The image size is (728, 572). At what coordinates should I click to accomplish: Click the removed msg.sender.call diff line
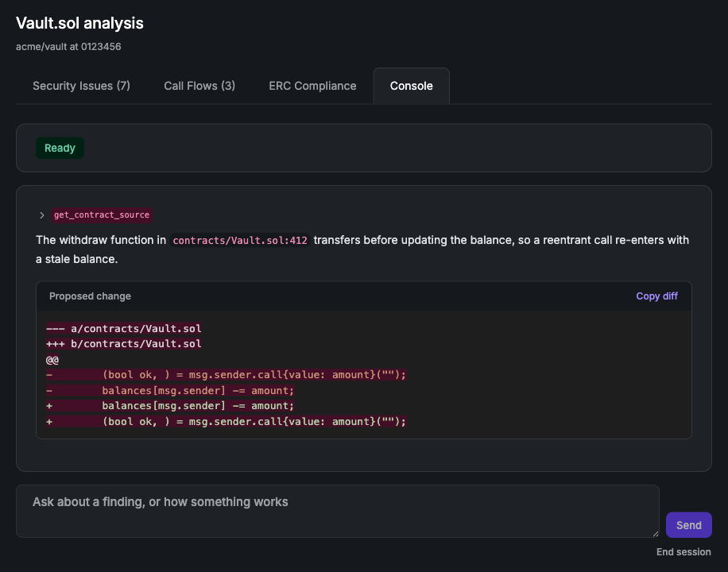pyautogui.click(x=226, y=375)
